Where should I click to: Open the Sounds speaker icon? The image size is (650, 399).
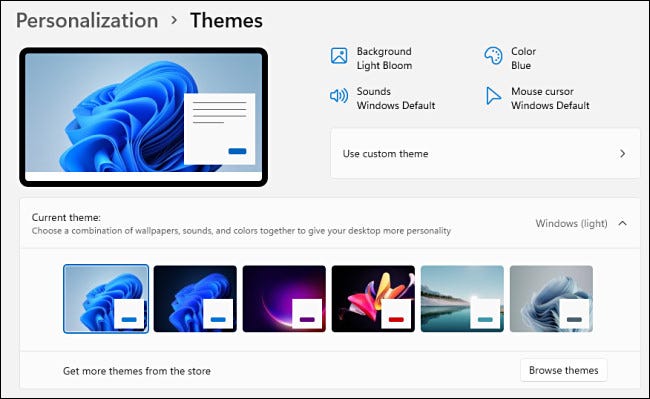pyautogui.click(x=339, y=96)
